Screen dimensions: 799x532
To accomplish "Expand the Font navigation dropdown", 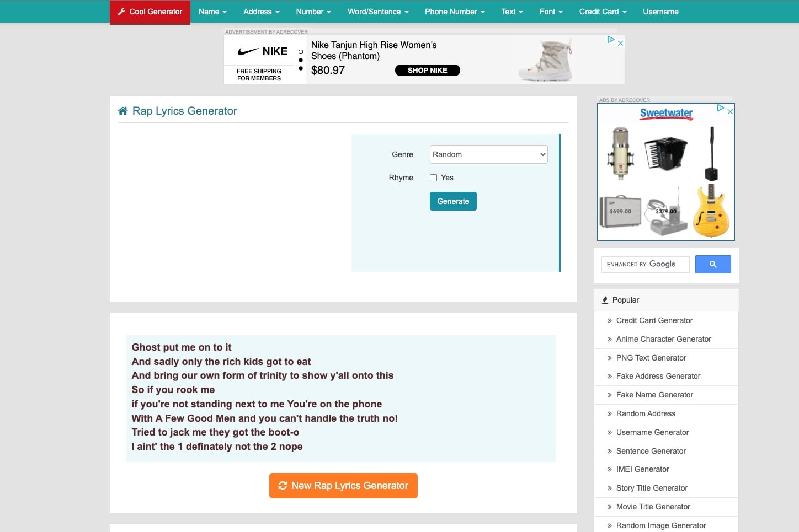I will (551, 12).
